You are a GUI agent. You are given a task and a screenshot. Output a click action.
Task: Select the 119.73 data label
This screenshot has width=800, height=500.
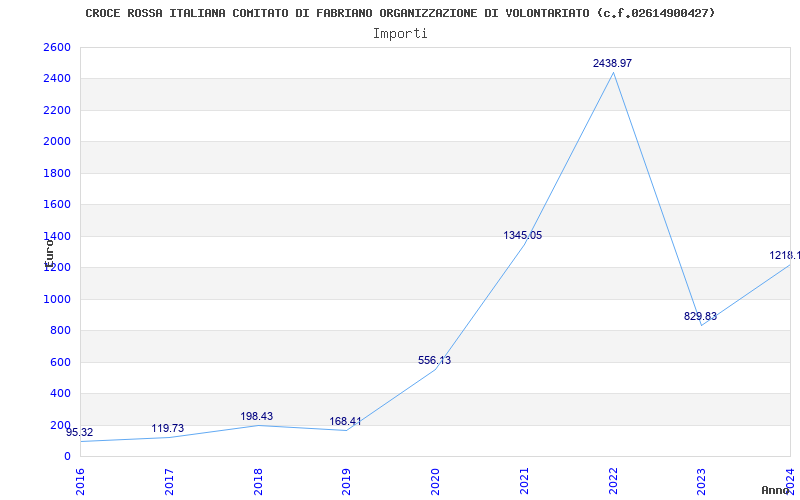tap(167, 428)
